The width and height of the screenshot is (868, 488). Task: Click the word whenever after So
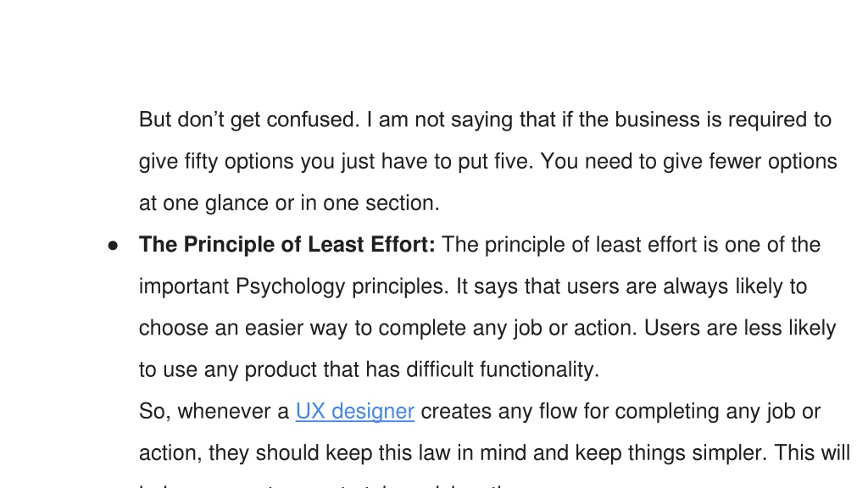(232, 411)
